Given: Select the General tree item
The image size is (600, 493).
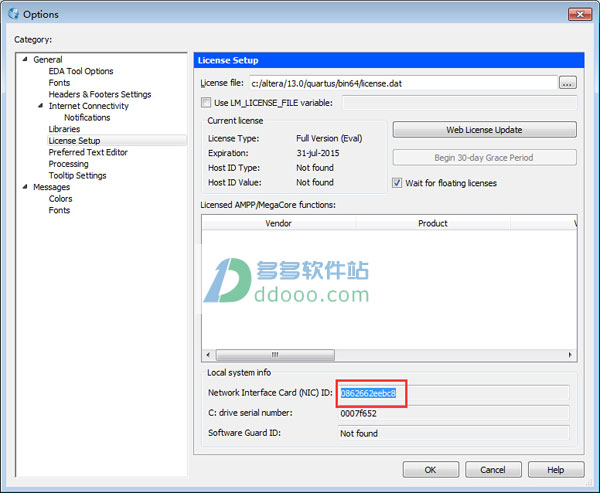Looking at the screenshot, I should pos(47,60).
